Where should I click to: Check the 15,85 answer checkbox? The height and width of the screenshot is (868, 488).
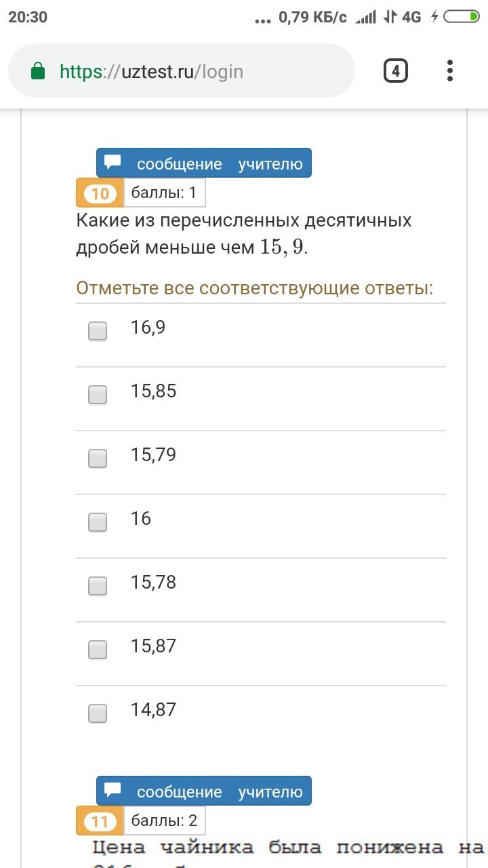coord(98,395)
